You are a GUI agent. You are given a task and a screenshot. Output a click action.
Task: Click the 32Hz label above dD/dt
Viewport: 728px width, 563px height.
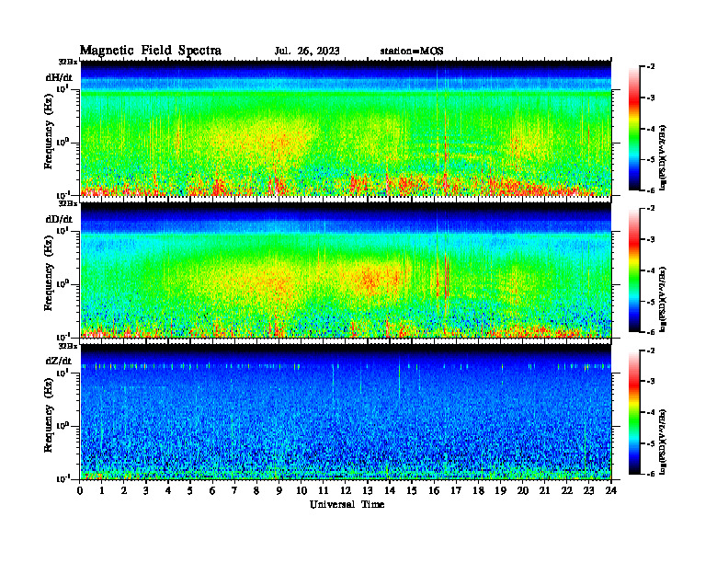(x=68, y=203)
